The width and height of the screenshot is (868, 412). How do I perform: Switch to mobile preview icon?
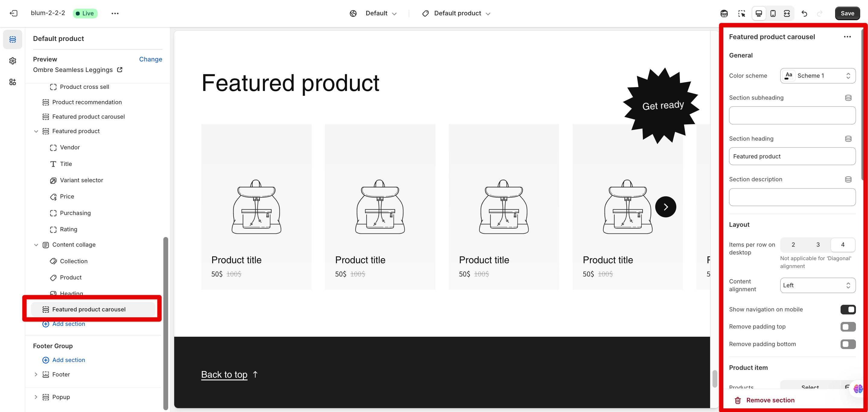click(x=773, y=14)
